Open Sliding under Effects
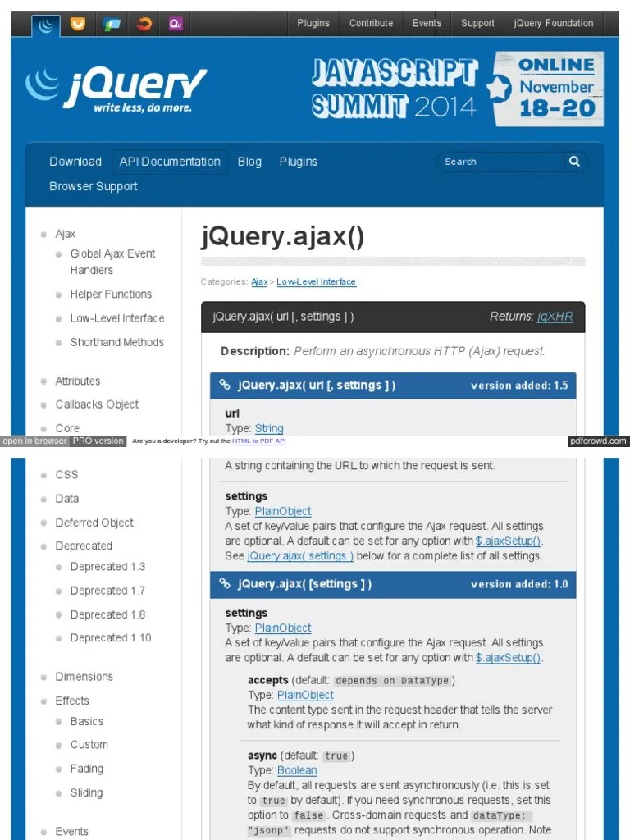 point(86,792)
